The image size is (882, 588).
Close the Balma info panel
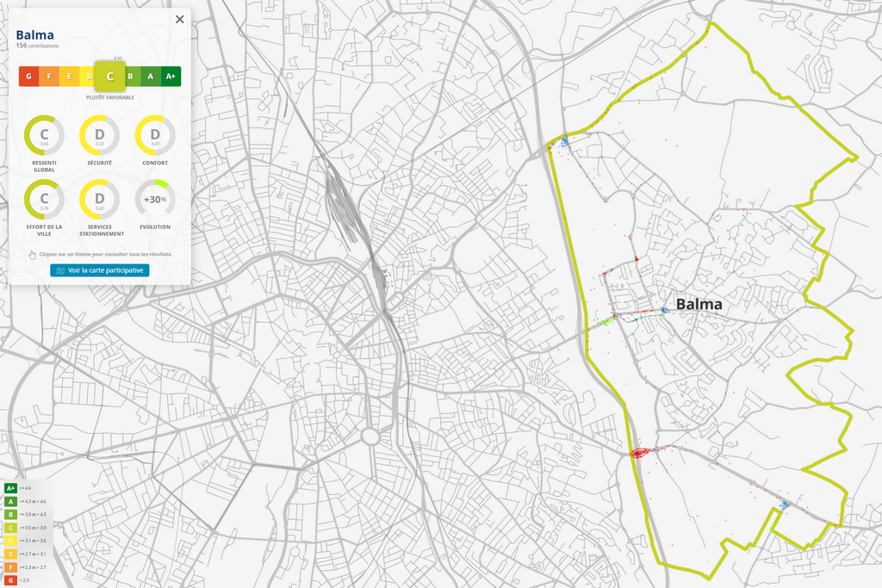click(x=179, y=19)
